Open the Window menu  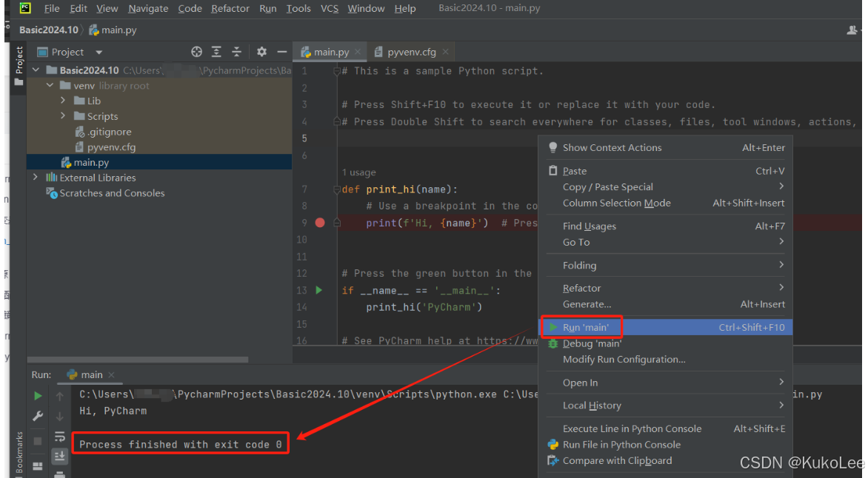point(366,8)
